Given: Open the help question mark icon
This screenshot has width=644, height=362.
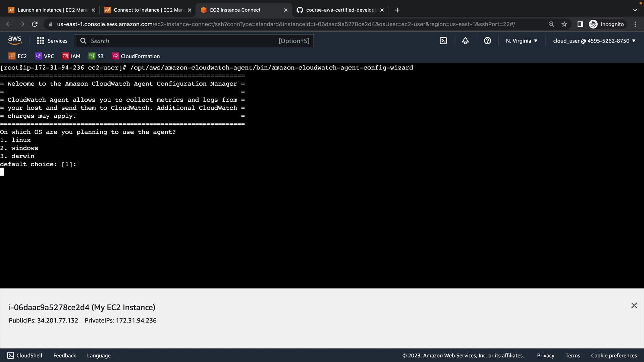Looking at the screenshot, I should click(x=487, y=41).
